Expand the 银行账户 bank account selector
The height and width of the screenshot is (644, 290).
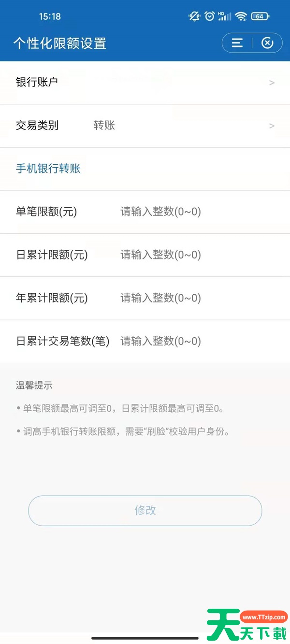(x=145, y=82)
